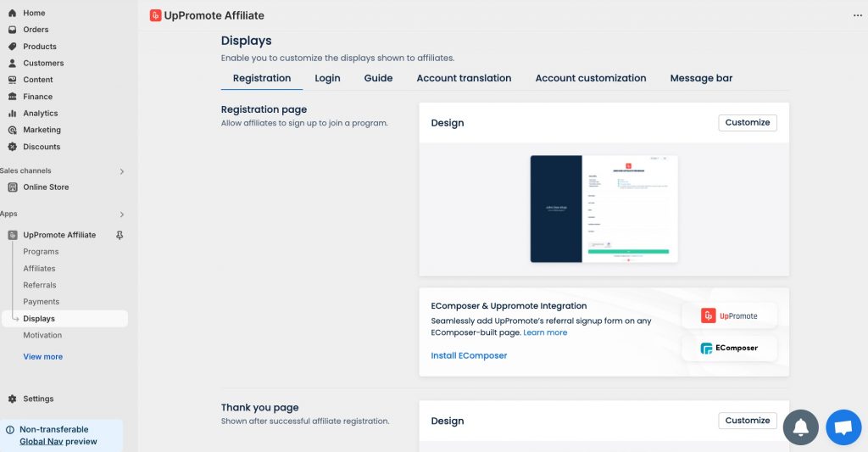Open Home in the sidebar
The height and width of the screenshot is (452, 868).
tap(34, 13)
